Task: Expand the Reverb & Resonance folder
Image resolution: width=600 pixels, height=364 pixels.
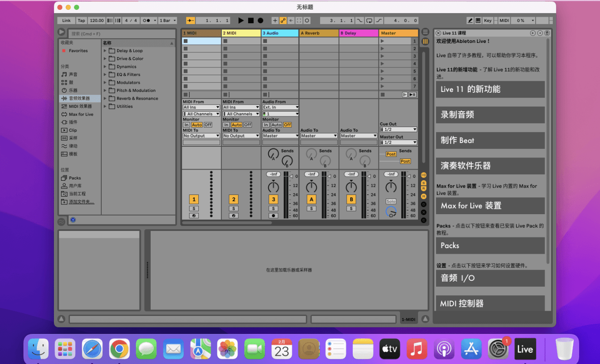Action: 105,99
